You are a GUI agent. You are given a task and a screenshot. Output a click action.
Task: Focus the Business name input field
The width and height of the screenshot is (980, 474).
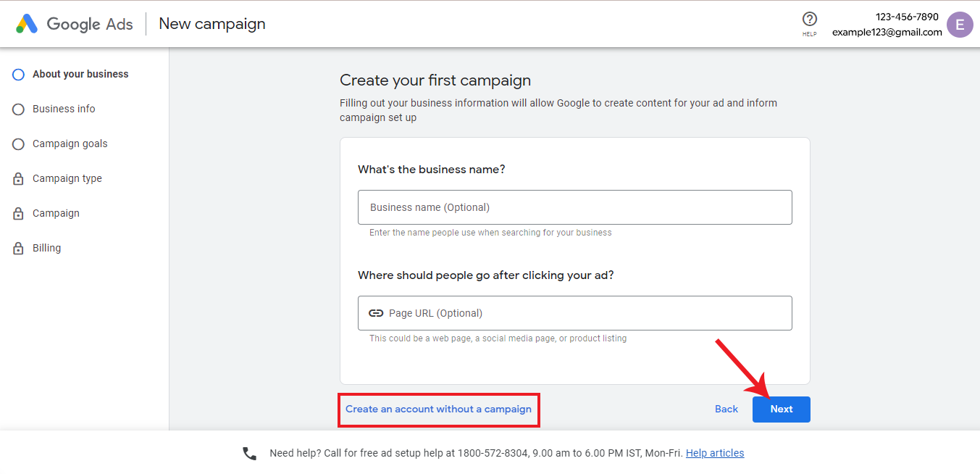pyautogui.click(x=574, y=207)
